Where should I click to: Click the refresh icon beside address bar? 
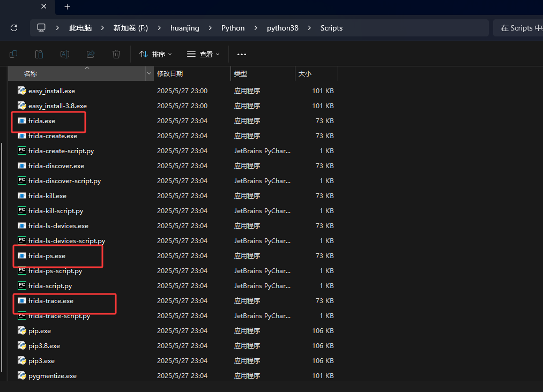14,28
